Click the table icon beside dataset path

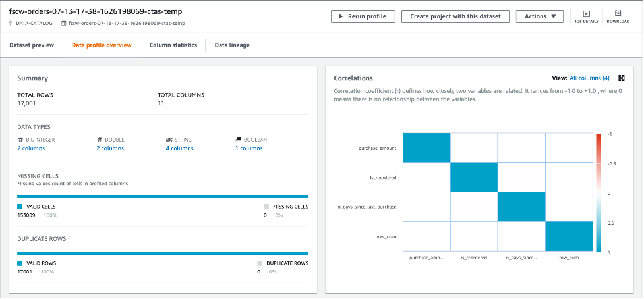click(x=63, y=23)
